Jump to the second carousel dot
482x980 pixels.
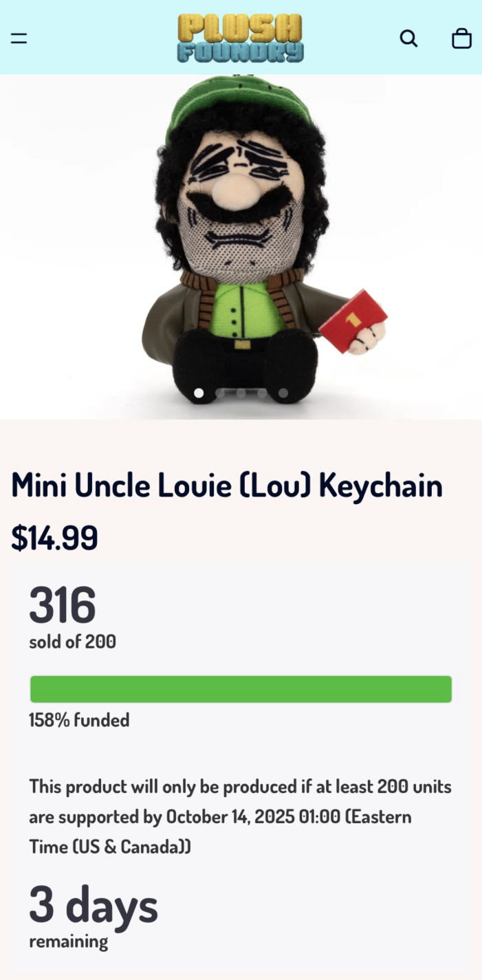(220, 393)
